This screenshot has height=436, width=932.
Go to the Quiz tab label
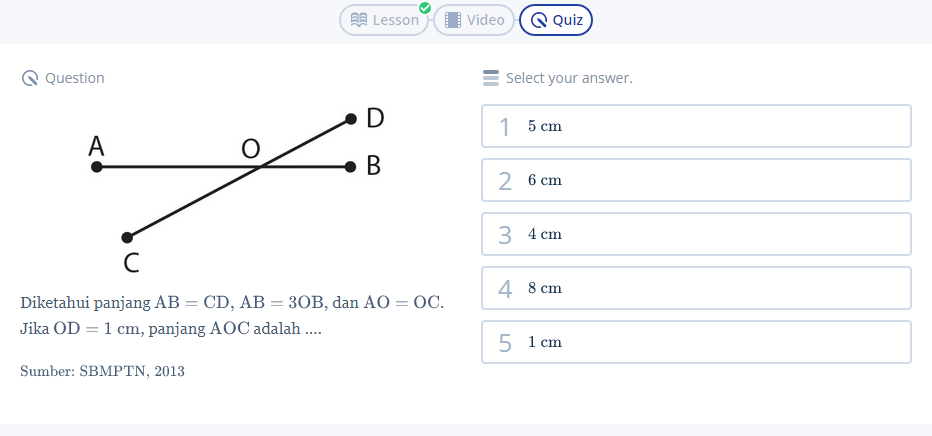pos(567,20)
